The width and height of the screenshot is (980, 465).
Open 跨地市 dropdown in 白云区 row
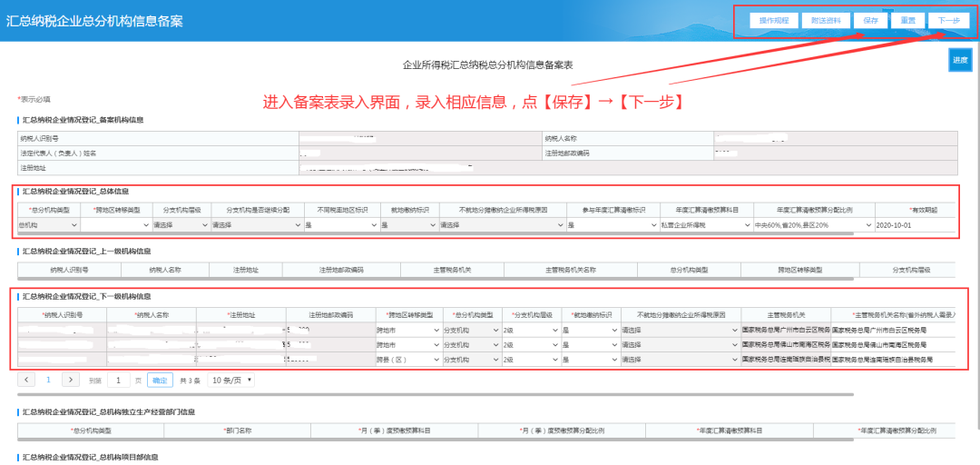pyautogui.click(x=408, y=330)
